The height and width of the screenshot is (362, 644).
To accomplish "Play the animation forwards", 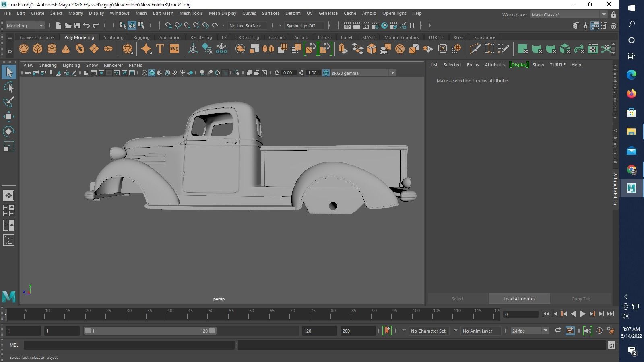I will [582, 314].
